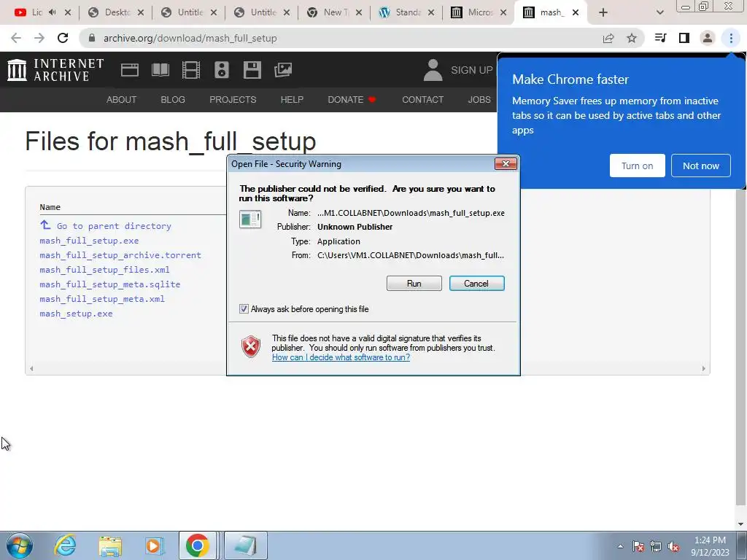
Task: Click the taskbar clock and date
Action: pos(710,546)
